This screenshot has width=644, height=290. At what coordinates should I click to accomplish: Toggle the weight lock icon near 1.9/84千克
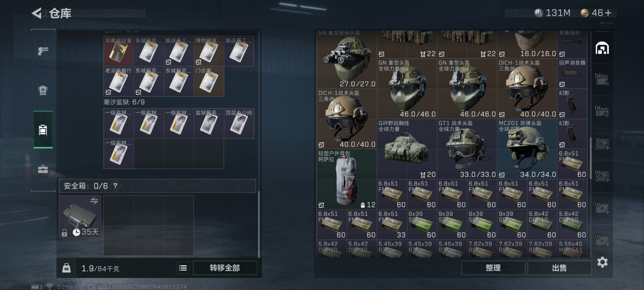coord(66,268)
